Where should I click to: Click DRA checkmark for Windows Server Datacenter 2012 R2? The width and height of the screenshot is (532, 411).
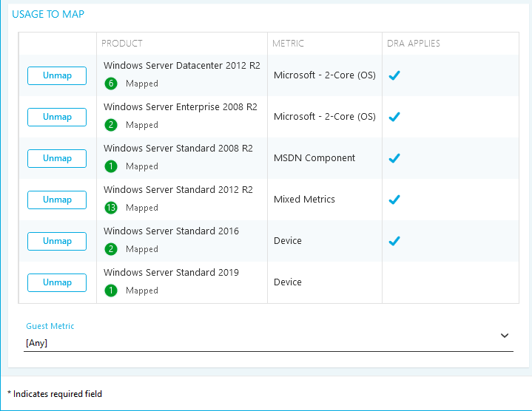click(x=394, y=75)
